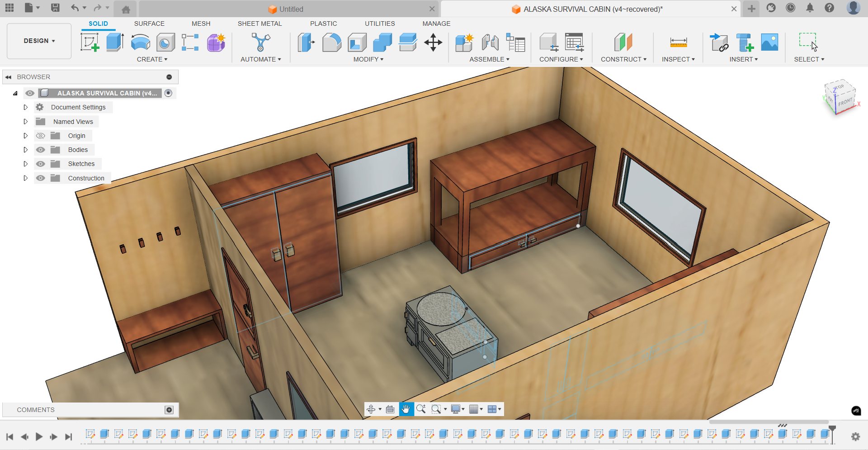Collapse the ALASKA SURVIVAL CABIN root node
Screen dimensions: 868x450
[15, 93]
